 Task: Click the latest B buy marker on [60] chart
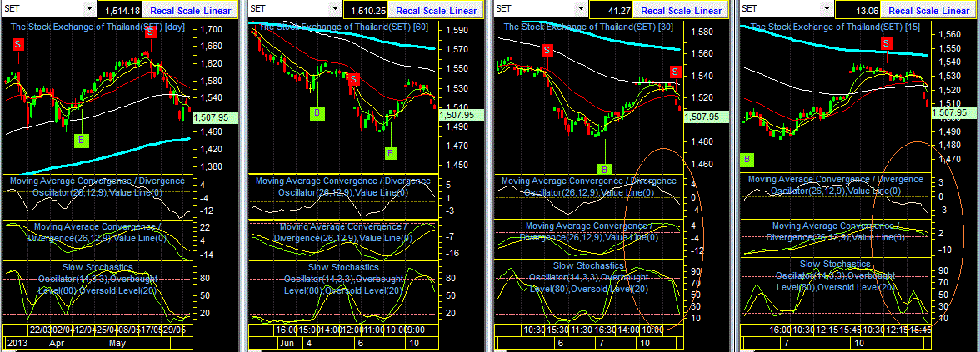click(390, 151)
